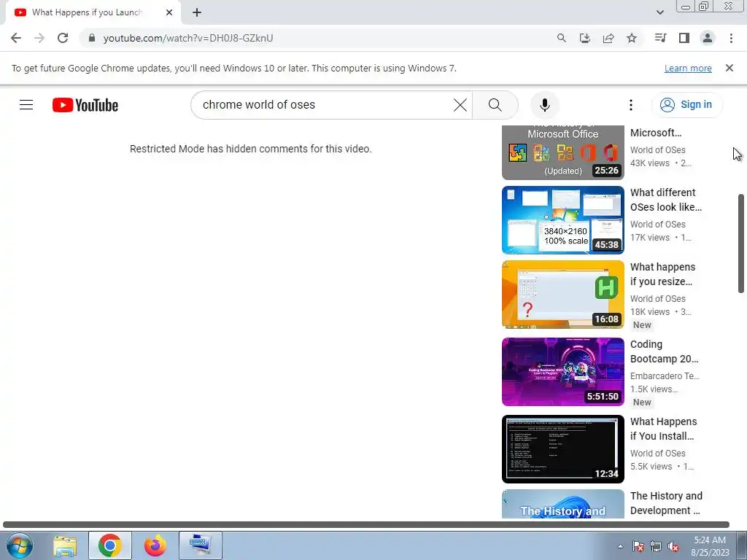
Task: Show hidden tray icons arrow
Action: point(620,546)
